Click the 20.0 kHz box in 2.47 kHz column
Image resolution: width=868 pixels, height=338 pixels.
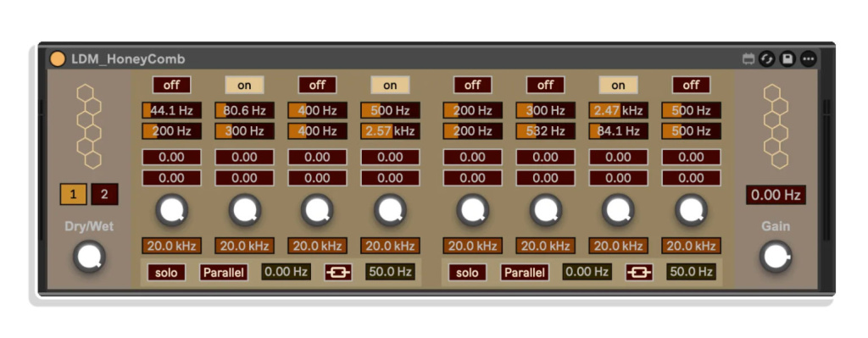[x=618, y=246]
